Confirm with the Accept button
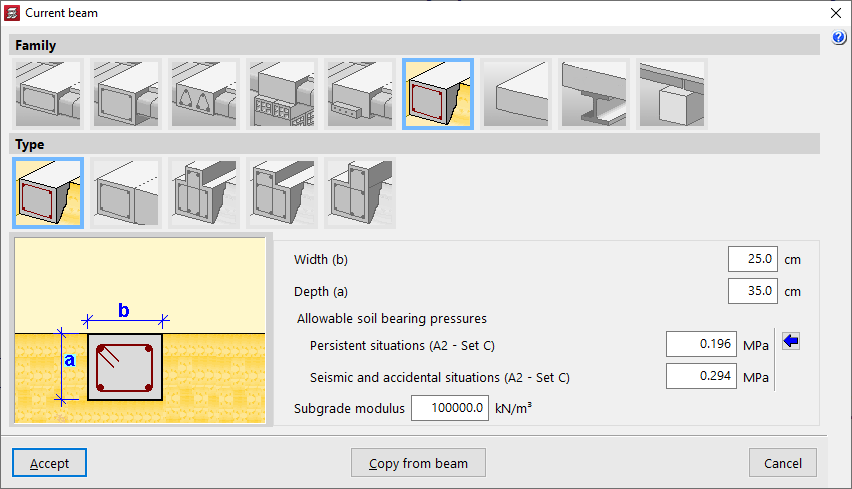 click(49, 463)
